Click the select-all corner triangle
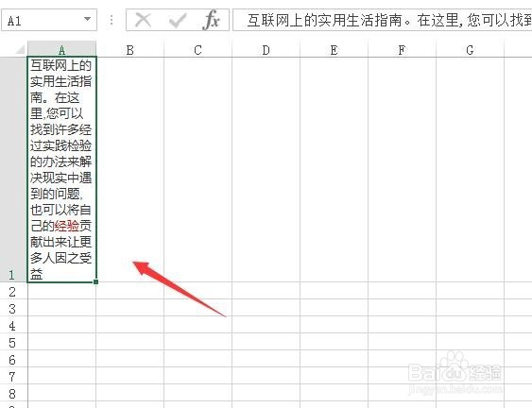The image size is (532, 408). pos(20,50)
